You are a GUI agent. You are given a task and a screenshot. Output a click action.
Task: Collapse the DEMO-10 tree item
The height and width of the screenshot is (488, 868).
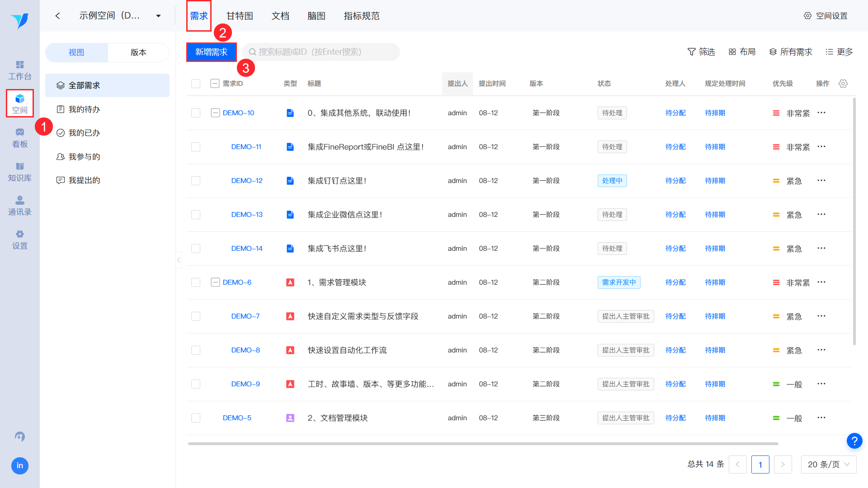(215, 113)
